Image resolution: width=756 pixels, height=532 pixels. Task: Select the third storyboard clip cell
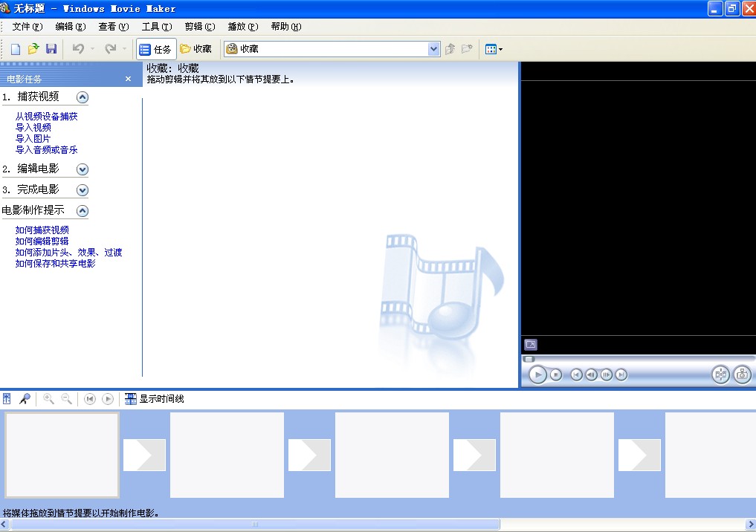[392, 455]
